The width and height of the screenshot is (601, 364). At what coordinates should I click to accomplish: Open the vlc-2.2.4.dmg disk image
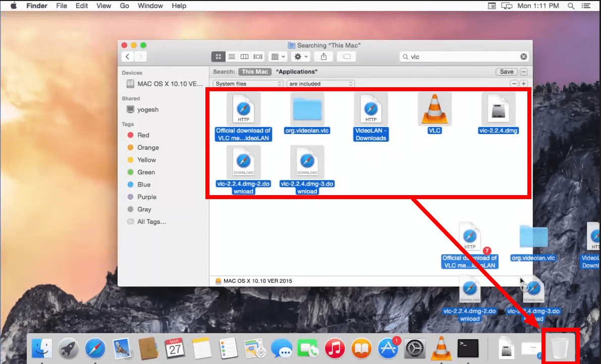click(x=498, y=108)
